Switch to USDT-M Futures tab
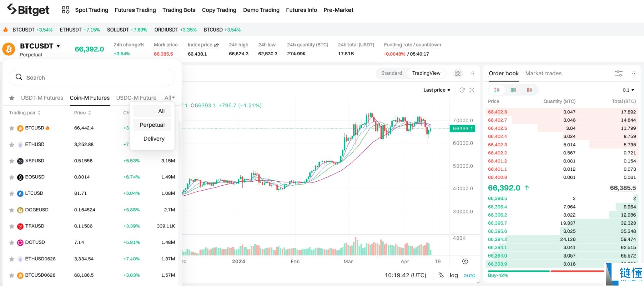Viewport: 644px width, 286px height. pos(42,98)
